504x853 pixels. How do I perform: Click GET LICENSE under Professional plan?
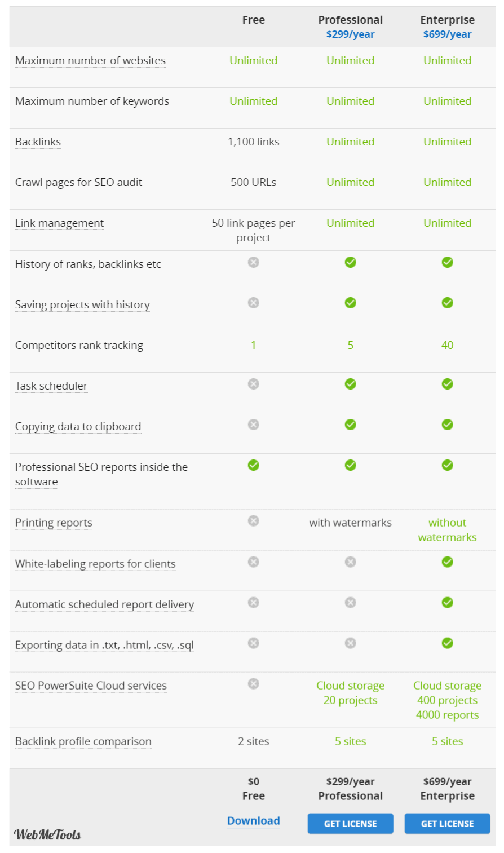pyautogui.click(x=351, y=824)
